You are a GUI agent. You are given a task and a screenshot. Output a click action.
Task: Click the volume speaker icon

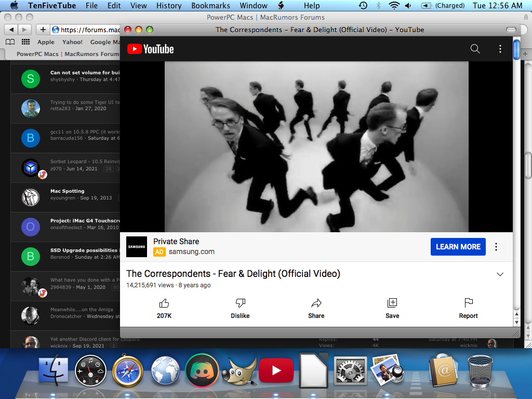pos(408,5)
